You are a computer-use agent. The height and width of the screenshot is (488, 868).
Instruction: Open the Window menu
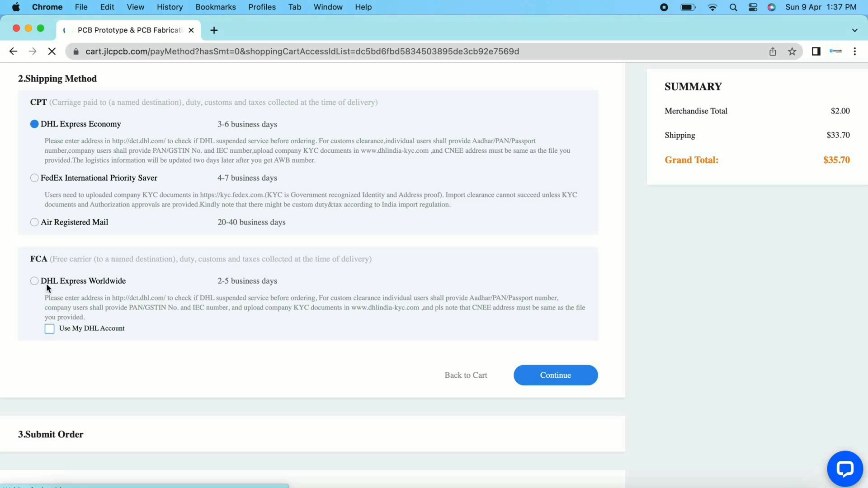click(x=328, y=7)
